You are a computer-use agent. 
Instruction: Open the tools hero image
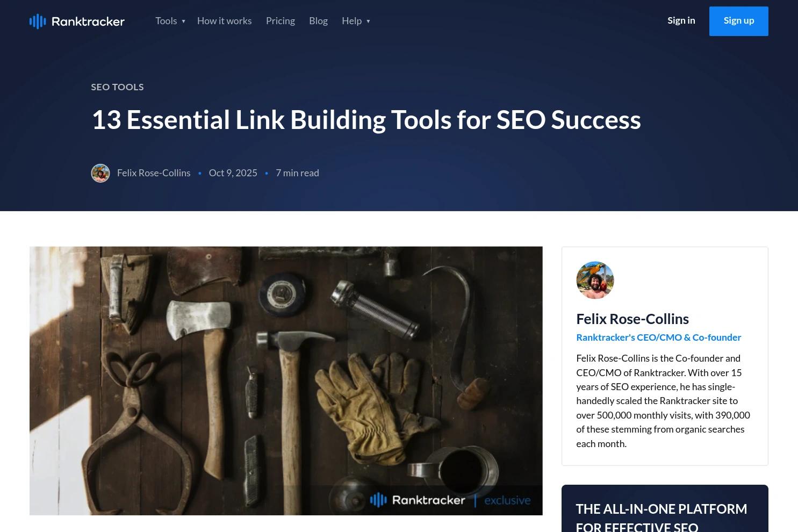click(286, 380)
